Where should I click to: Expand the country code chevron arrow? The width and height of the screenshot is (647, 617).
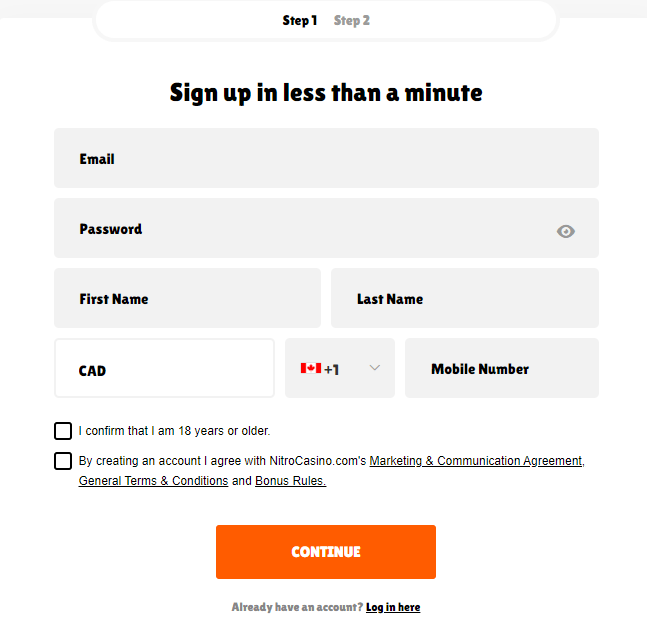(375, 368)
